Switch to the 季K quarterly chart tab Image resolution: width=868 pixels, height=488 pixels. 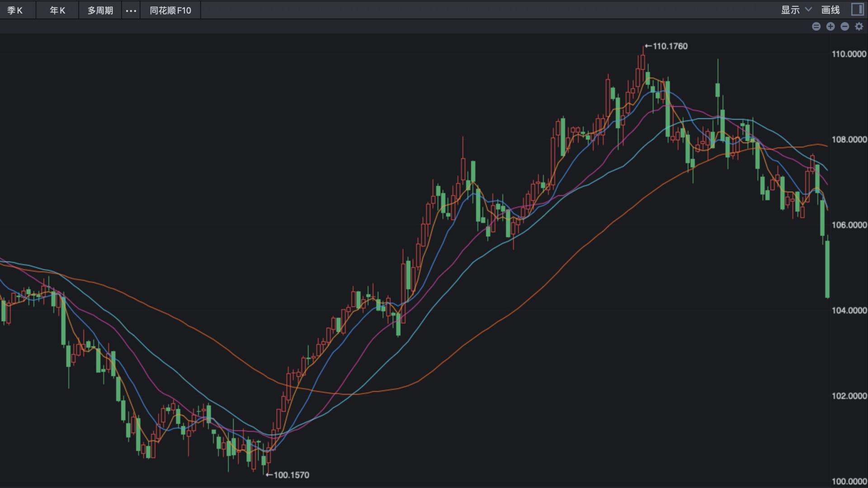15,10
